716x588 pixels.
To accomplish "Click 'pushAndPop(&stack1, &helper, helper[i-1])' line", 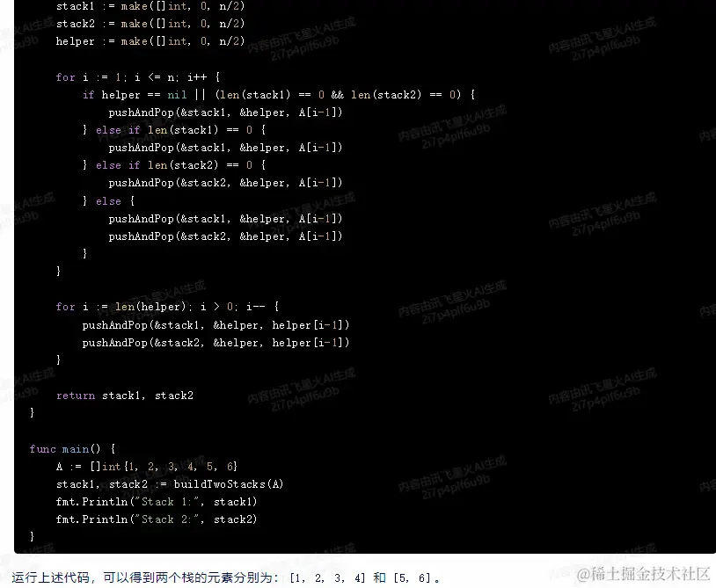I will (x=216, y=325).
